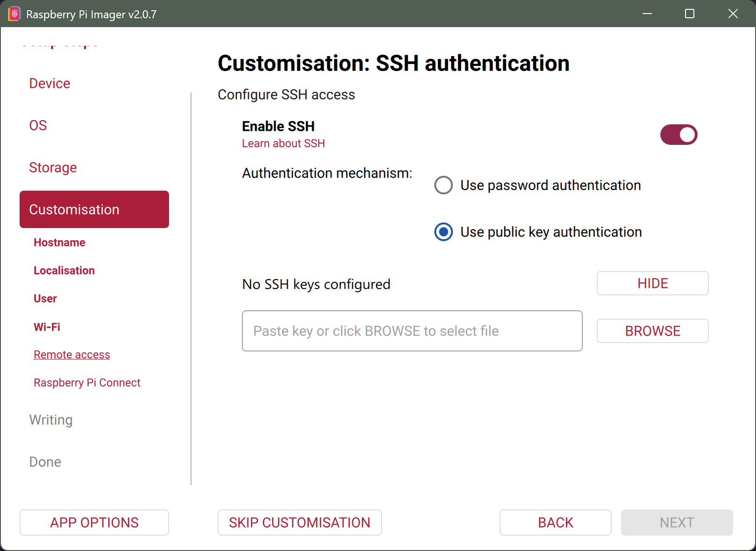This screenshot has height=551, width=756.
Task: Open the OS step in sidebar
Action: pos(38,125)
